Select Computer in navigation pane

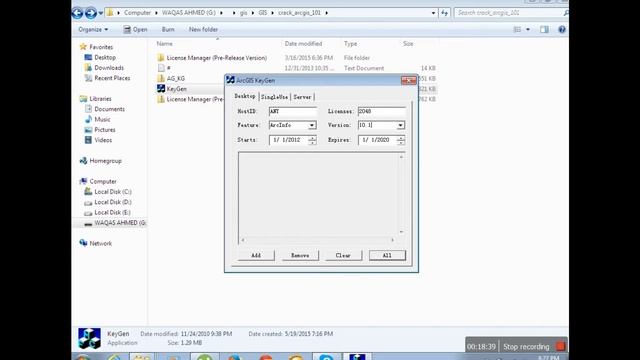[103, 181]
